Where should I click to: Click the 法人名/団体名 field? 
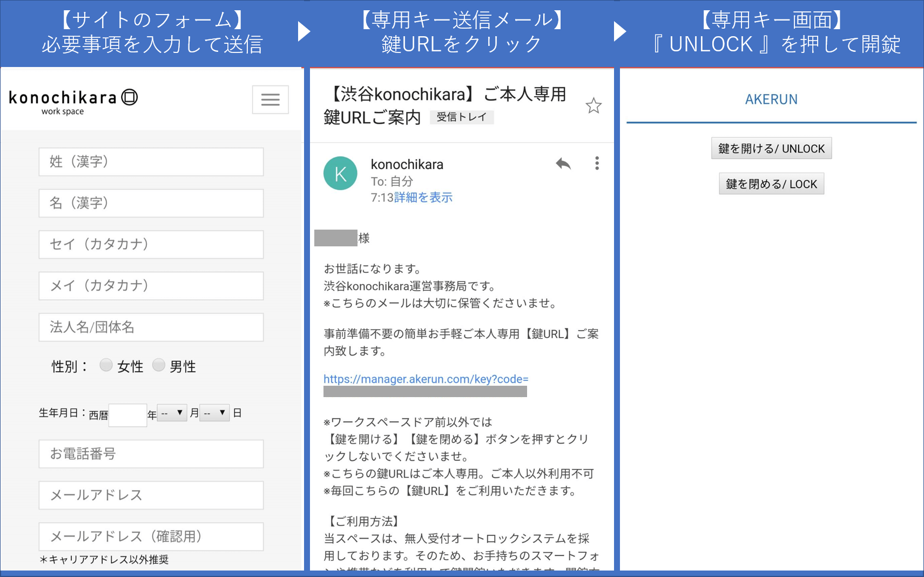pos(151,327)
